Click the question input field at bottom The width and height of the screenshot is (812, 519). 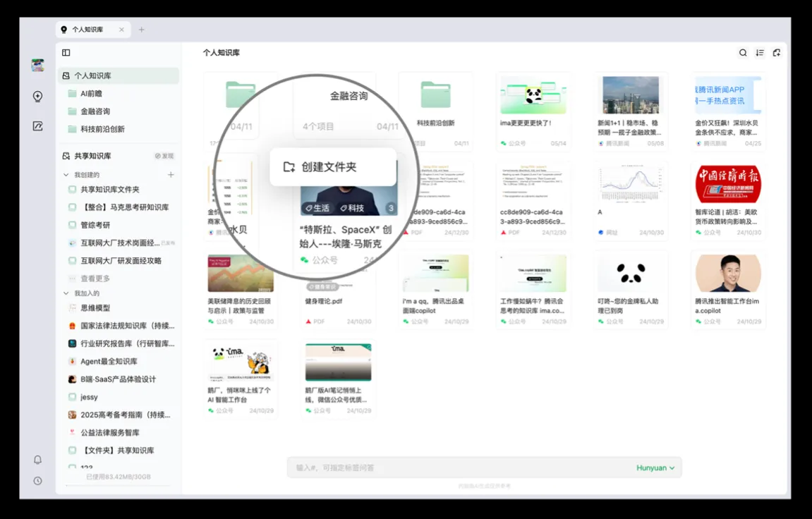point(459,468)
